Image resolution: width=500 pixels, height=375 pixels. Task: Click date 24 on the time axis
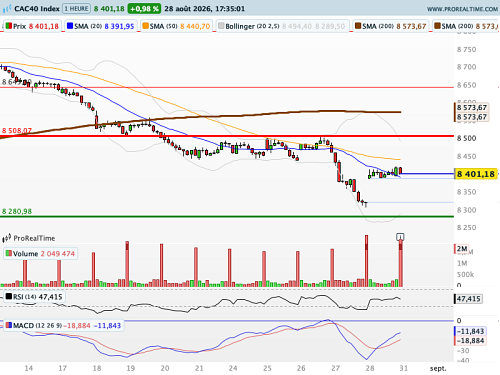(x=233, y=368)
